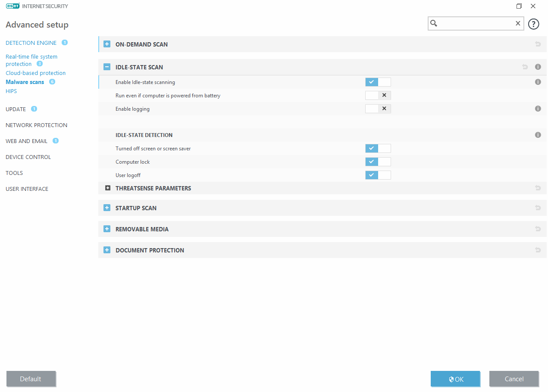
Task: Click info icon beside Enable logging
Action: (x=538, y=109)
